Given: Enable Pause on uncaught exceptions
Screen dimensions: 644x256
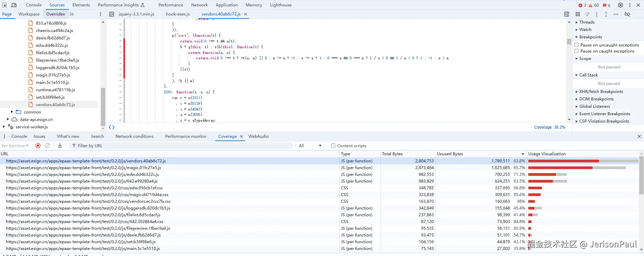Looking at the screenshot, I should coord(576,45).
